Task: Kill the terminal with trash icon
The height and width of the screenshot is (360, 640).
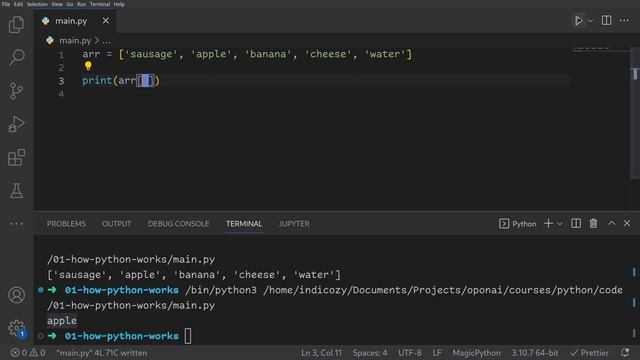Action: click(593, 223)
